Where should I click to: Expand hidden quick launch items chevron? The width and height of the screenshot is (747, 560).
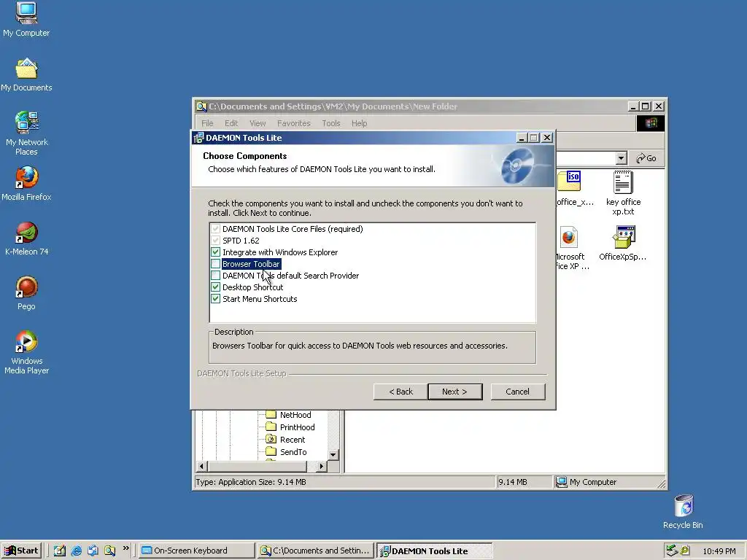coord(125,548)
